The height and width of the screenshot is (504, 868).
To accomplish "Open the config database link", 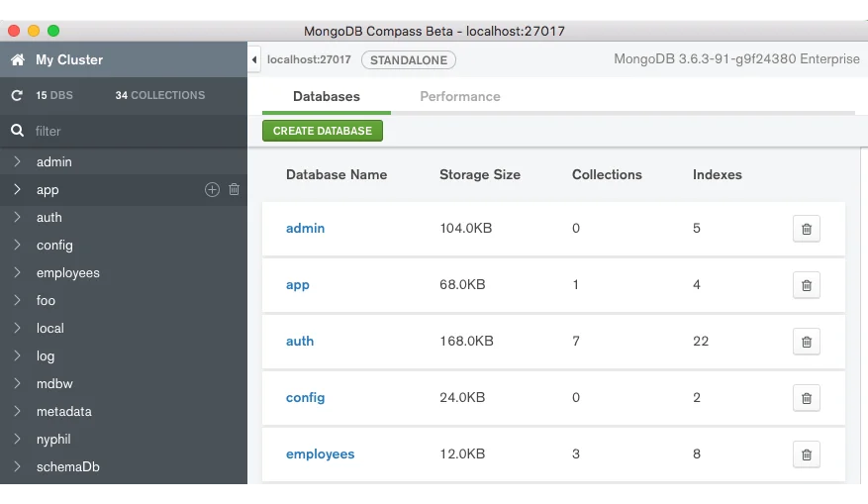I will point(305,398).
